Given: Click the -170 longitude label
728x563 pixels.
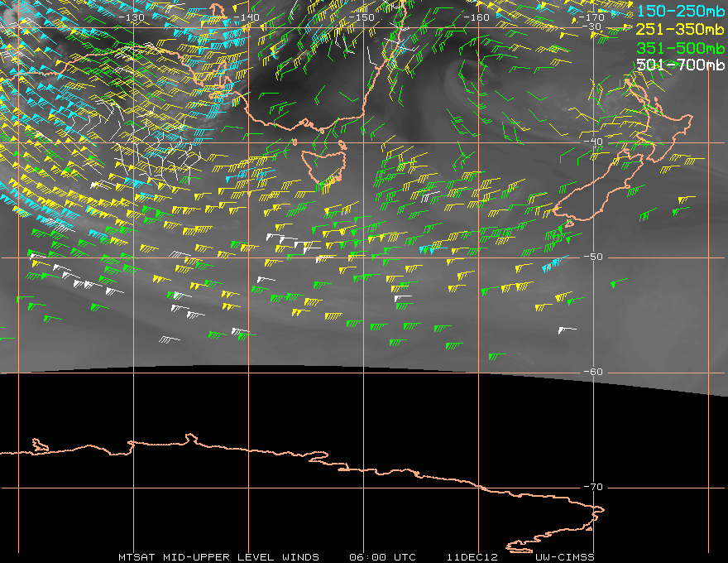Looking at the screenshot, I should pos(591,17).
